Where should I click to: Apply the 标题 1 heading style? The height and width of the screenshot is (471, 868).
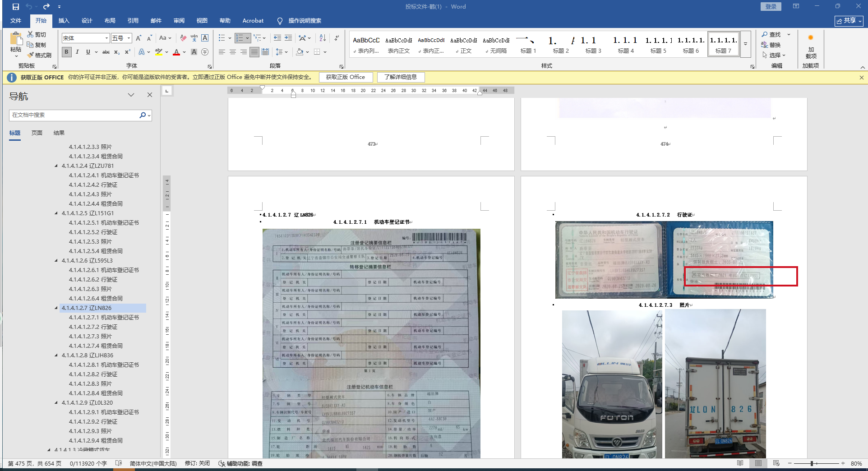(528, 44)
